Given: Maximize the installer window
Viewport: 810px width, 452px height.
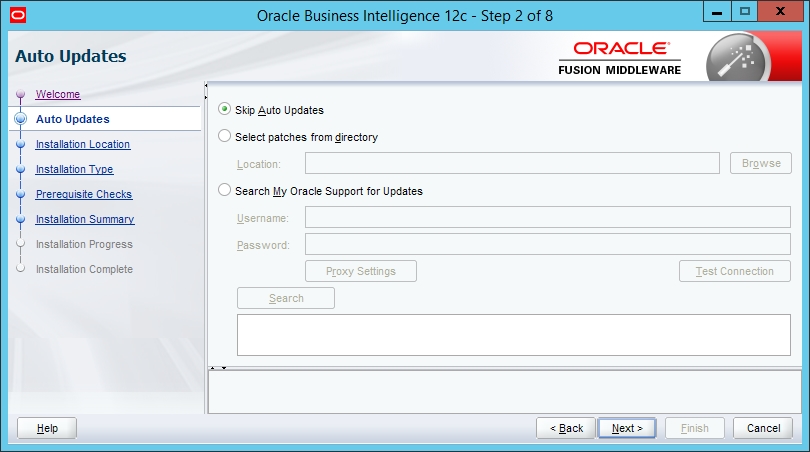Looking at the screenshot, I should (x=744, y=11).
